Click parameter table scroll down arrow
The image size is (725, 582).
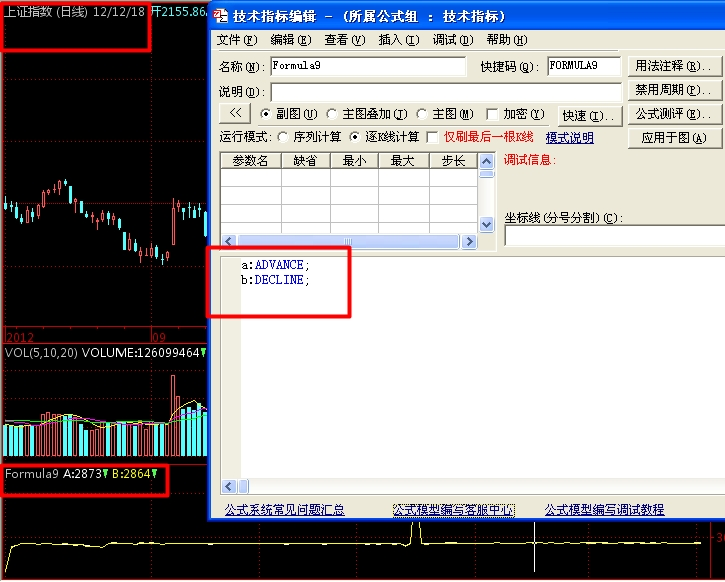point(486,225)
